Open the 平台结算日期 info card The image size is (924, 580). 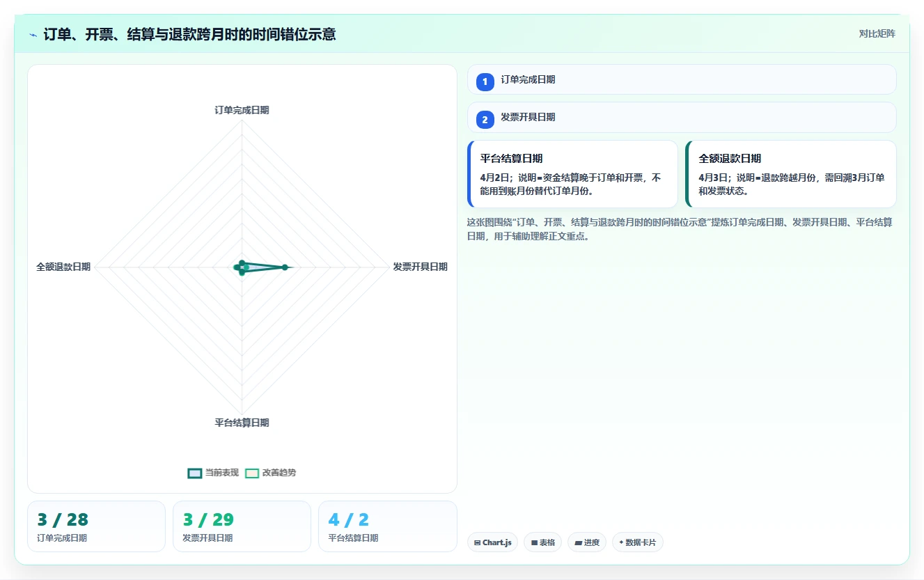point(572,174)
